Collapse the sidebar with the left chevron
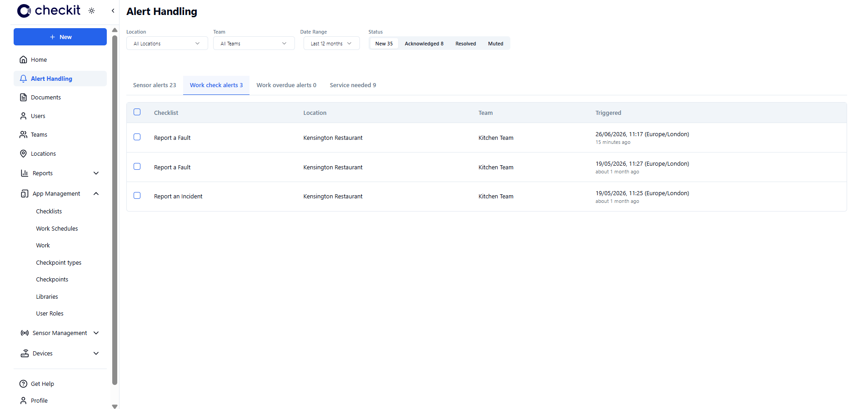The width and height of the screenshot is (868, 409). [x=113, y=11]
